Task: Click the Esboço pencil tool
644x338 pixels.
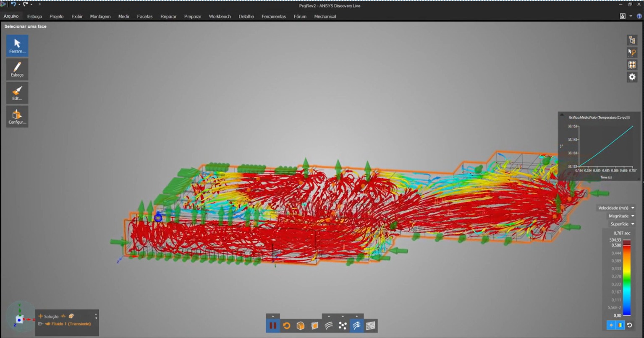Action: (17, 69)
